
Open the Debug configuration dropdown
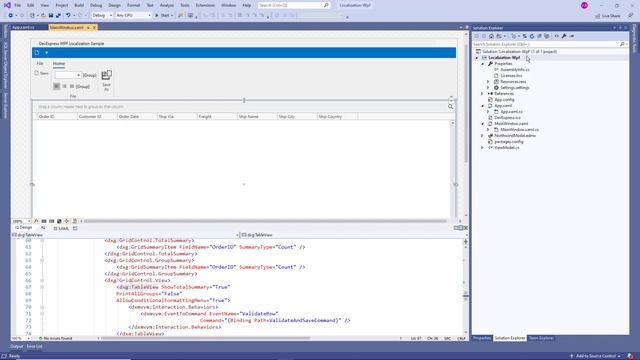(102, 16)
